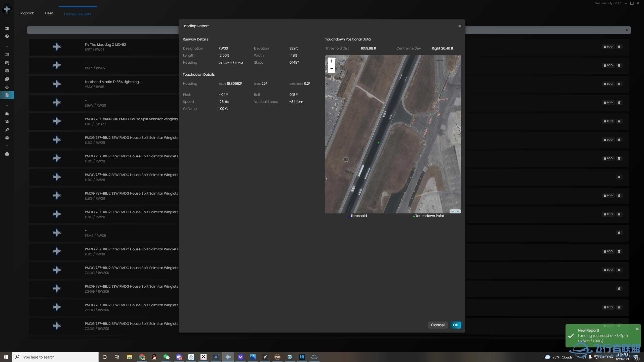Delete the LPPT / RW03 landing report
The height and width of the screenshot is (362, 644).
[619, 47]
